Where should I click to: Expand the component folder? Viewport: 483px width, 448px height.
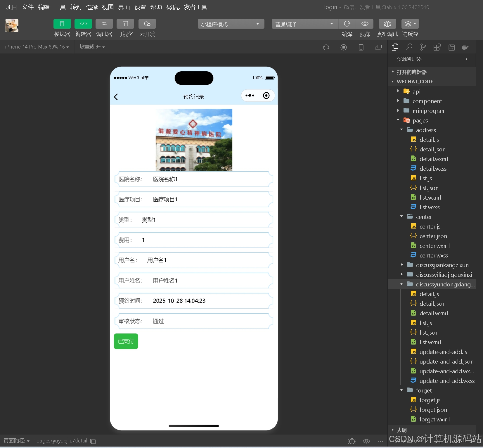pyautogui.click(x=432, y=101)
